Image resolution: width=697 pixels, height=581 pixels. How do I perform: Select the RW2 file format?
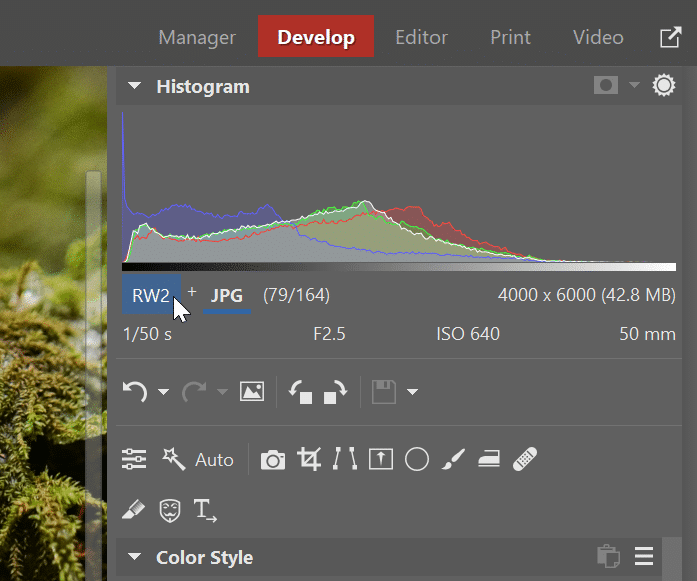click(x=151, y=295)
